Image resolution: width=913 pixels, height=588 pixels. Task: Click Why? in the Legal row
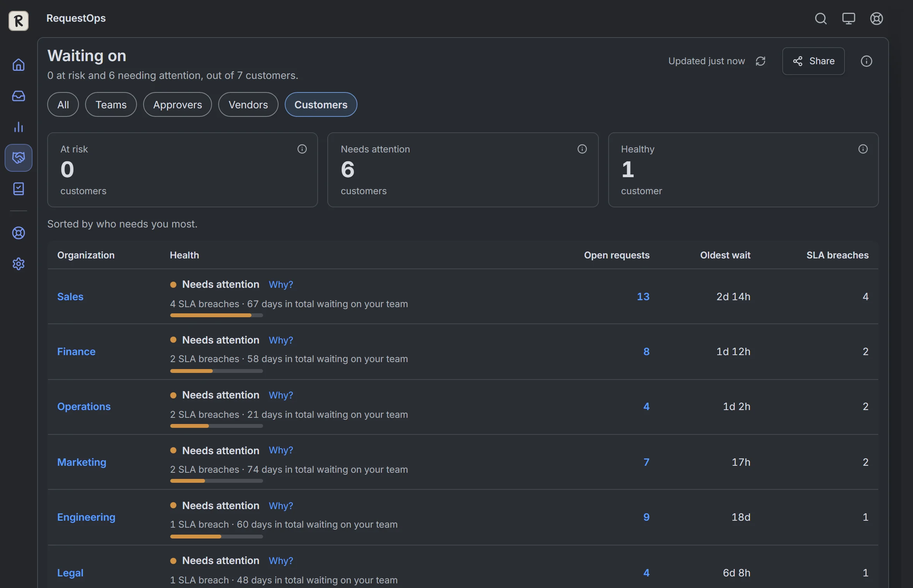click(281, 561)
